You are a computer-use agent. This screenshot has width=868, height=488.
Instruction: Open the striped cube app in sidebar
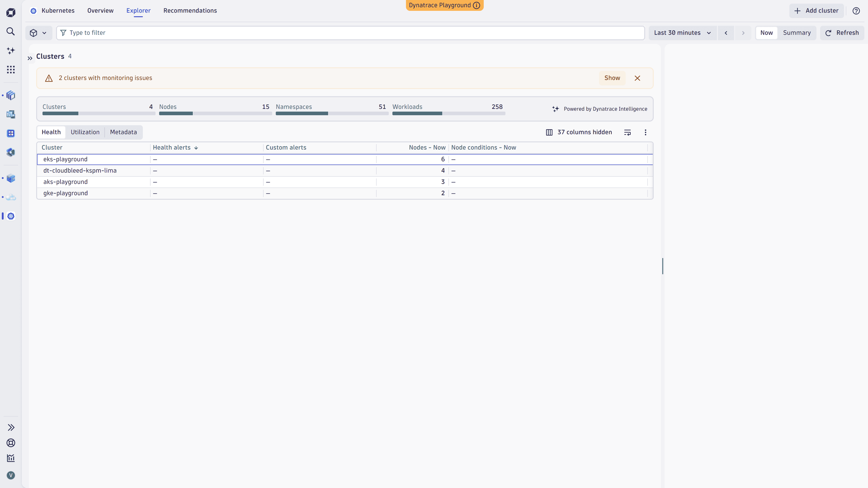pos(11,95)
